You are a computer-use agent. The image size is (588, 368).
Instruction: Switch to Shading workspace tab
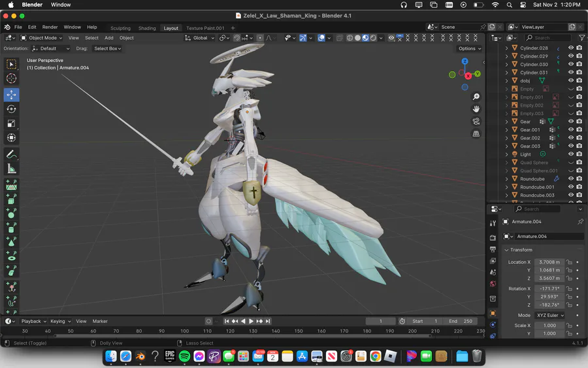point(147,28)
